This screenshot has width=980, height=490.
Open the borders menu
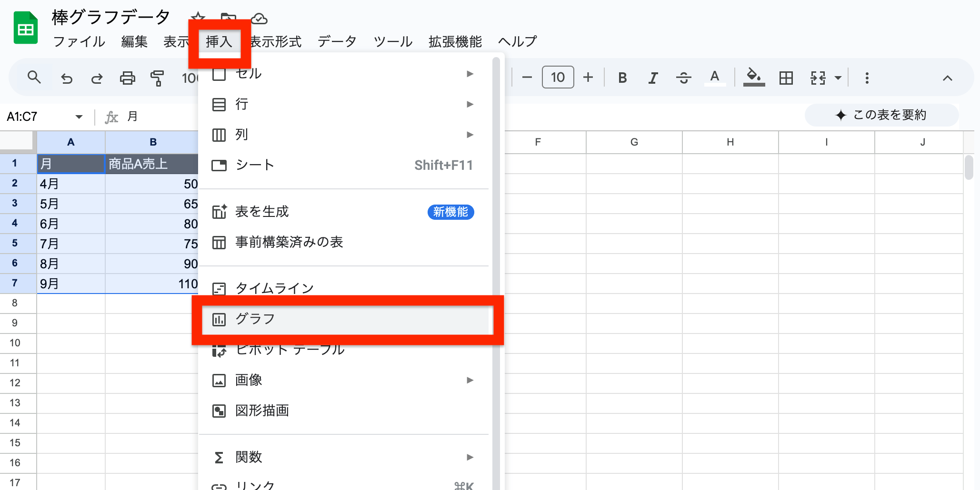click(786, 77)
